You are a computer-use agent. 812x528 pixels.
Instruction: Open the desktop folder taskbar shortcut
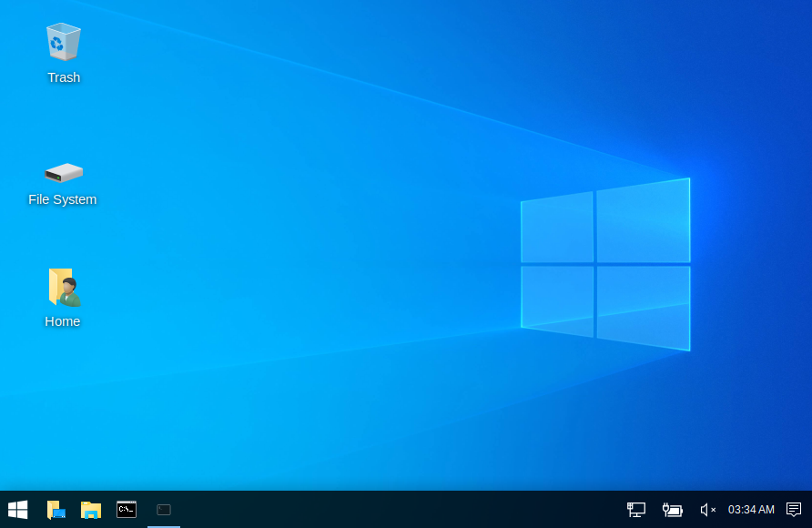(x=56, y=510)
